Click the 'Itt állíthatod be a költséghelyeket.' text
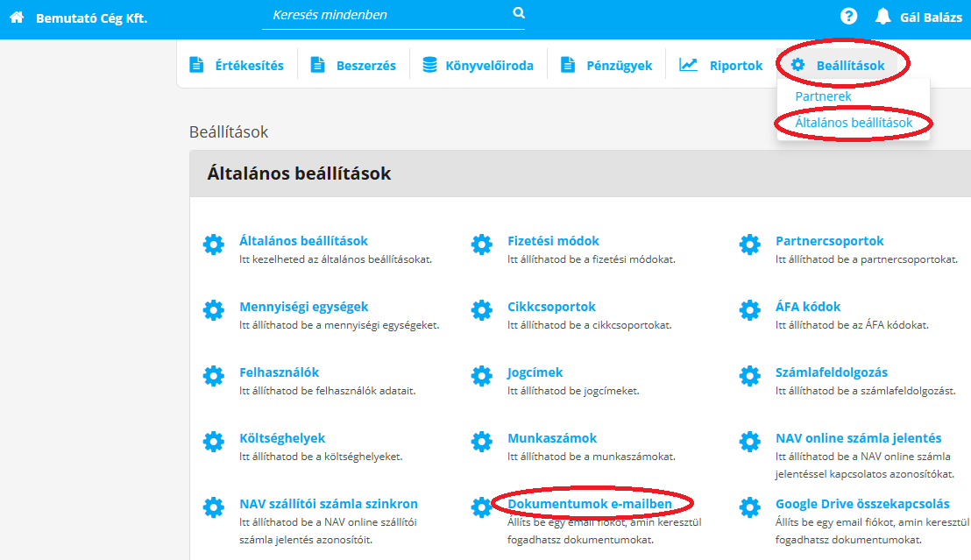 point(321,457)
